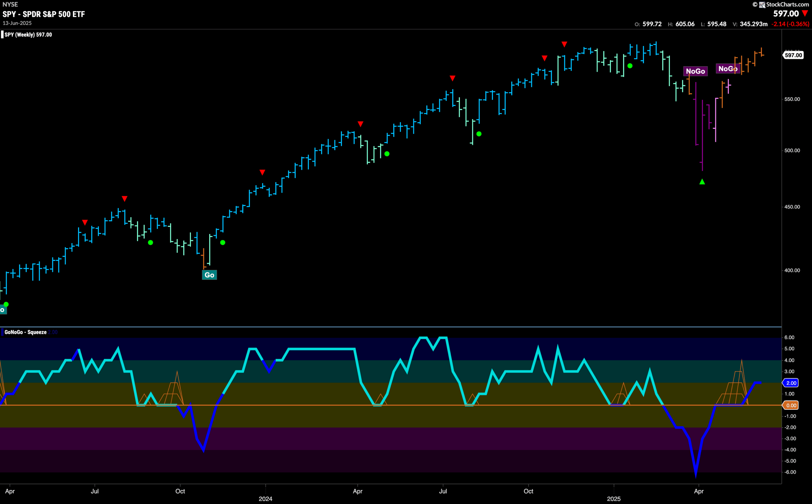Click the red down arrow beside 597.00 header price
812x504 pixels.
(x=805, y=13)
